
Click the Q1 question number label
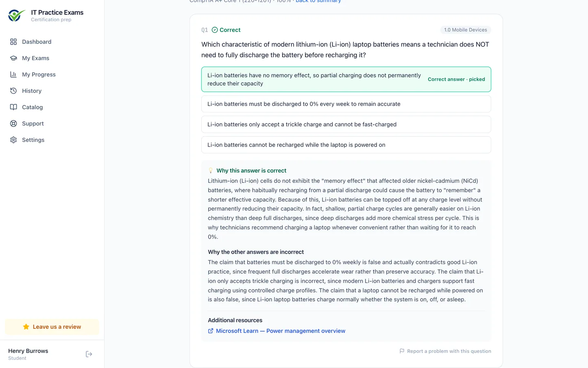(205, 30)
